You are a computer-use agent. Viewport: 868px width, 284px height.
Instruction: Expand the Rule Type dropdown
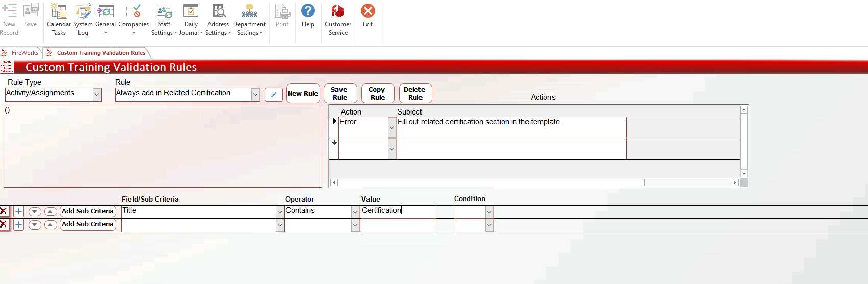pyautogui.click(x=97, y=95)
